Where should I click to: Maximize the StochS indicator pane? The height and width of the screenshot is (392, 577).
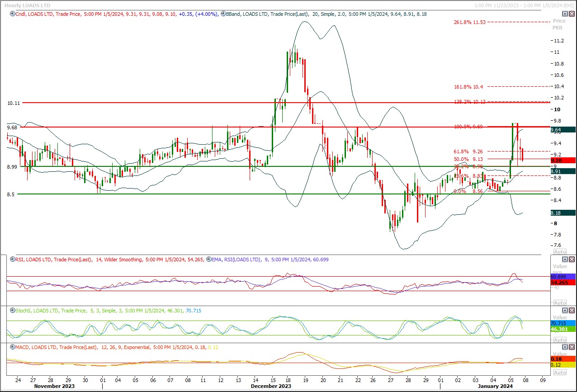coord(565,310)
